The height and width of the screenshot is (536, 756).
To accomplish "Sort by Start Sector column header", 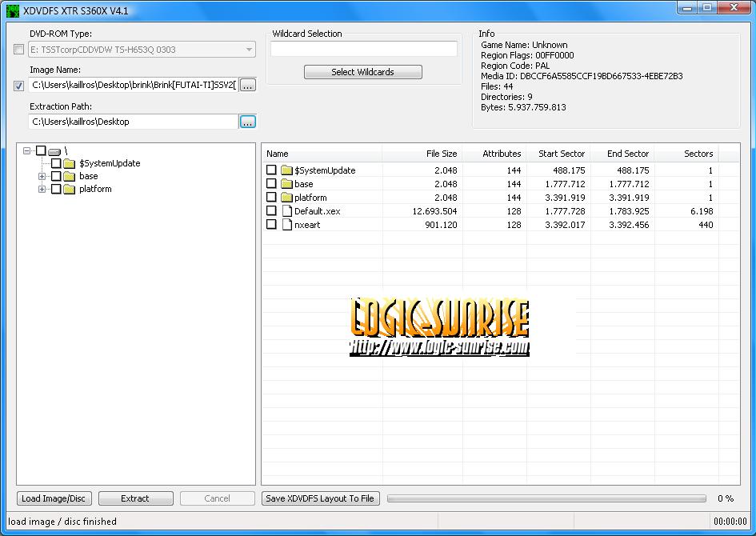I will pos(558,154).
